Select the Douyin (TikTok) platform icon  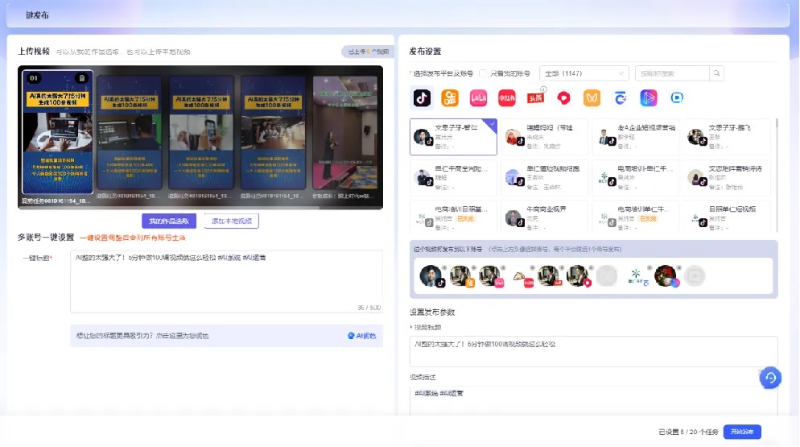422,97
